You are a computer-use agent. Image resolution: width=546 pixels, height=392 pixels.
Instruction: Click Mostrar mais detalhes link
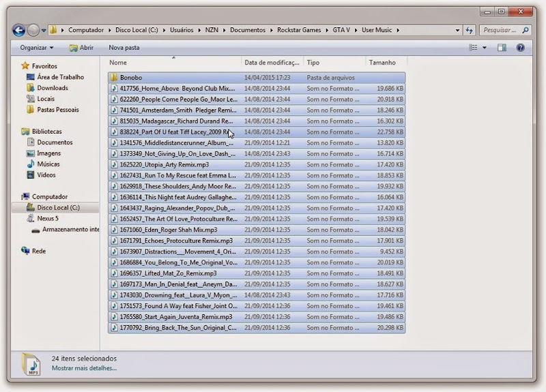[x=84, y=368]
